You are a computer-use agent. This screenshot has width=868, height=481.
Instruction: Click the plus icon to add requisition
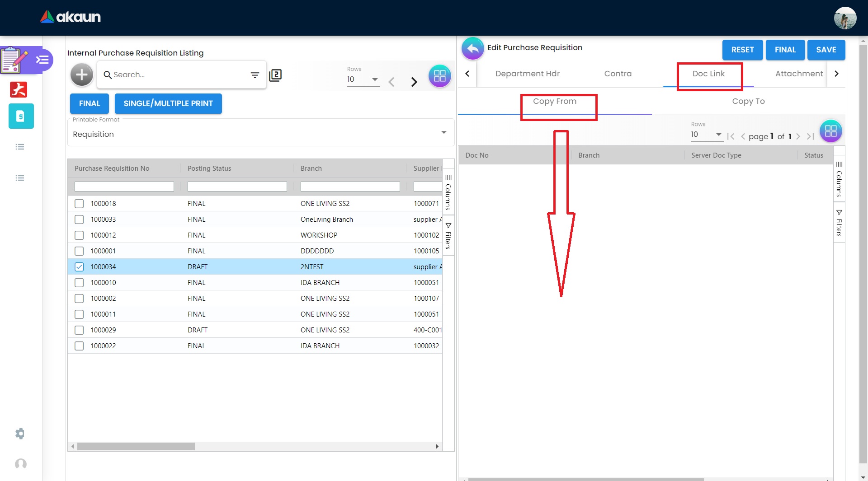[x=82, y=75]
